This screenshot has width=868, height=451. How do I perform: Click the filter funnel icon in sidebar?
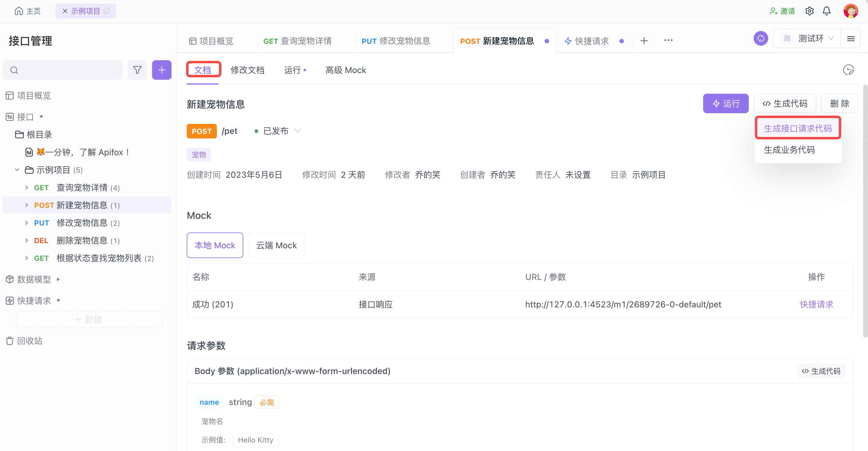(x=137, y=70)
